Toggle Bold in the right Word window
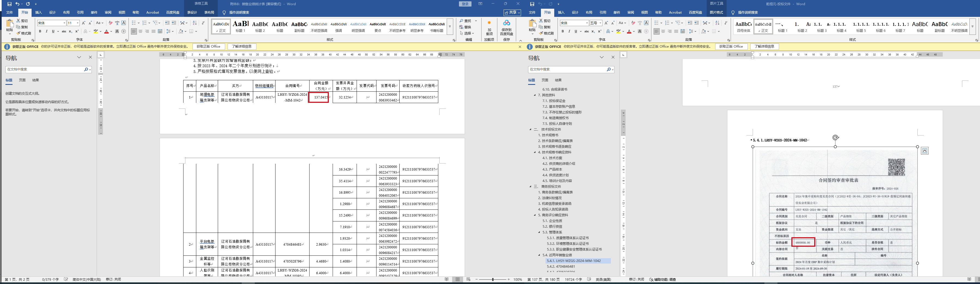The image size is (980, 284). 563,32
